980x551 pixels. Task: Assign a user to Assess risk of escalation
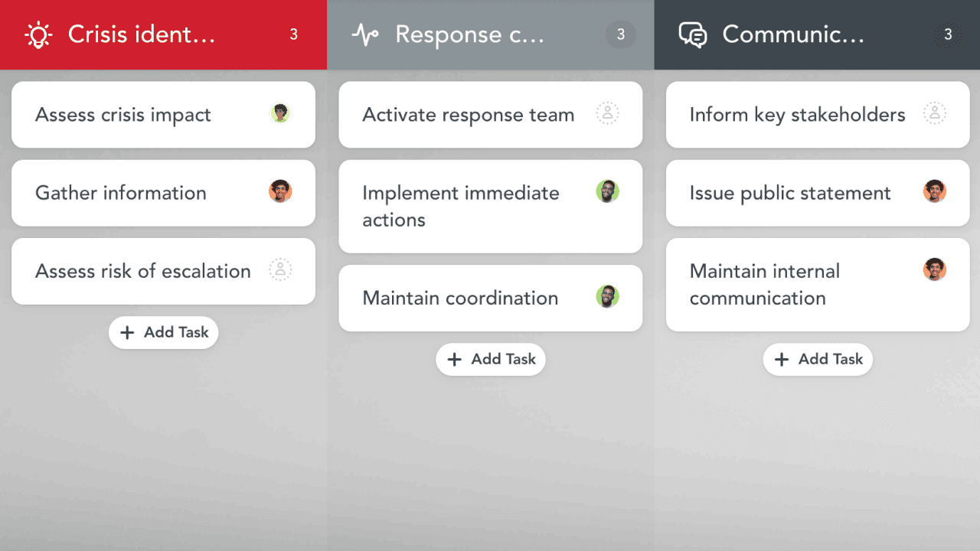click(280, 269)
